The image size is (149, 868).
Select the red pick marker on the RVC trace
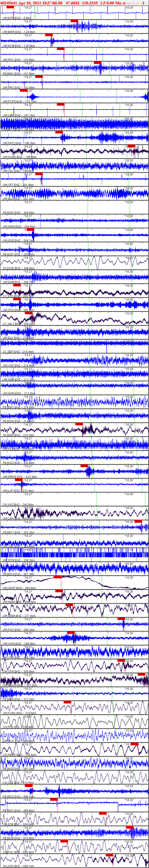click(61, 48)
